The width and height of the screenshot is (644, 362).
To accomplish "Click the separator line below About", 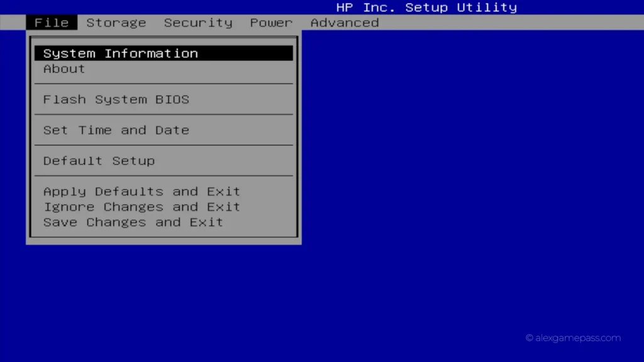I will tap(164, 84).
